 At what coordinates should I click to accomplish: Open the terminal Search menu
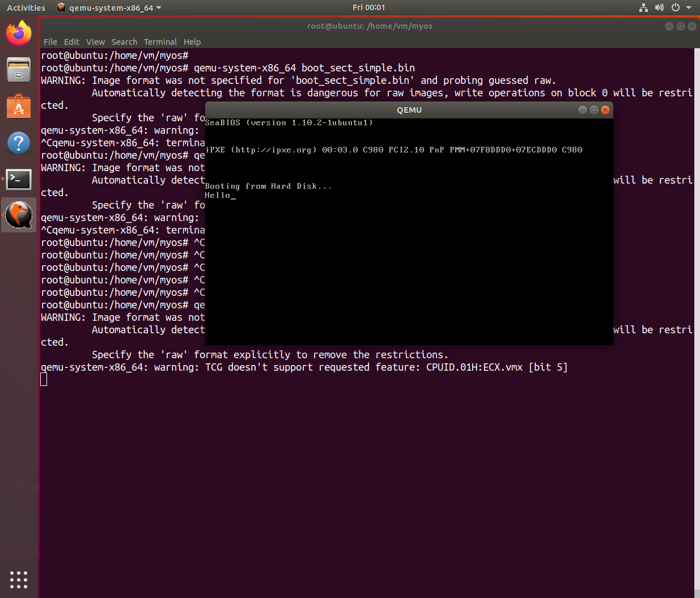coord(124,42)
